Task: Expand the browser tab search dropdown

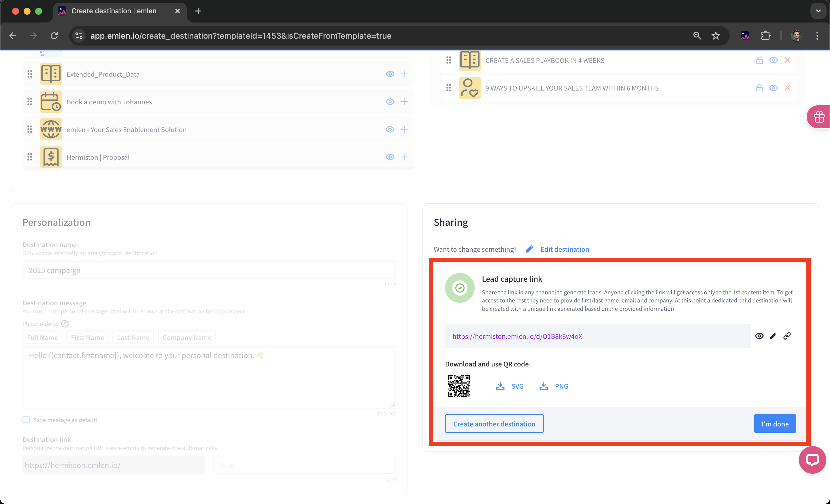Action: pyautogui.click(x=818, y=11)
